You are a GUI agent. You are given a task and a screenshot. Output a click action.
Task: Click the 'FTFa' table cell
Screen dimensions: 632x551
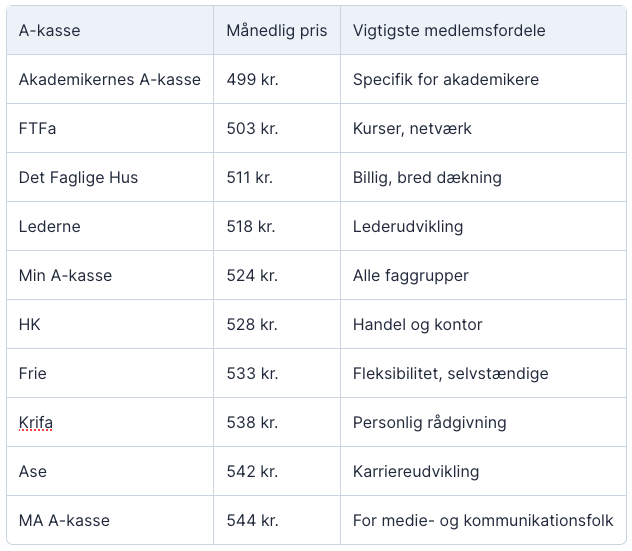(38, 128)
